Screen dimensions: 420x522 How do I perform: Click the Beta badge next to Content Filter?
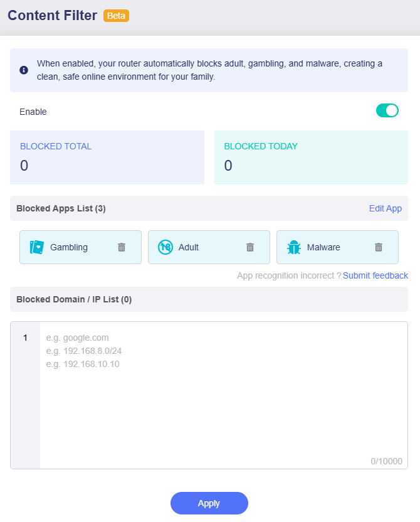coord(116,15)
